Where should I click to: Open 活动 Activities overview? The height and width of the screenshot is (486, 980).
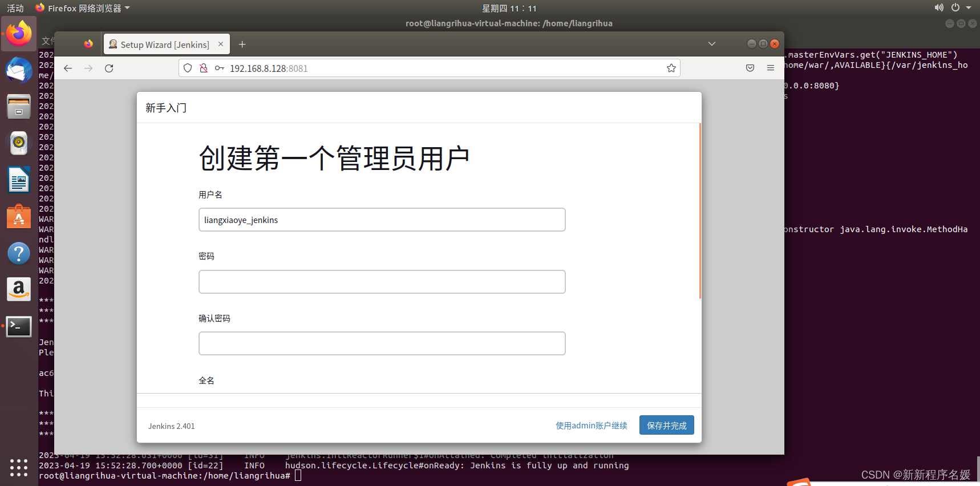15,8
